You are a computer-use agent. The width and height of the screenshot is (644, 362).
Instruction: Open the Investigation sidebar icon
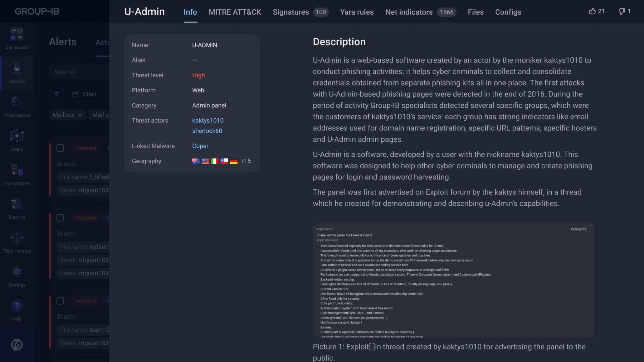point(17,102)
